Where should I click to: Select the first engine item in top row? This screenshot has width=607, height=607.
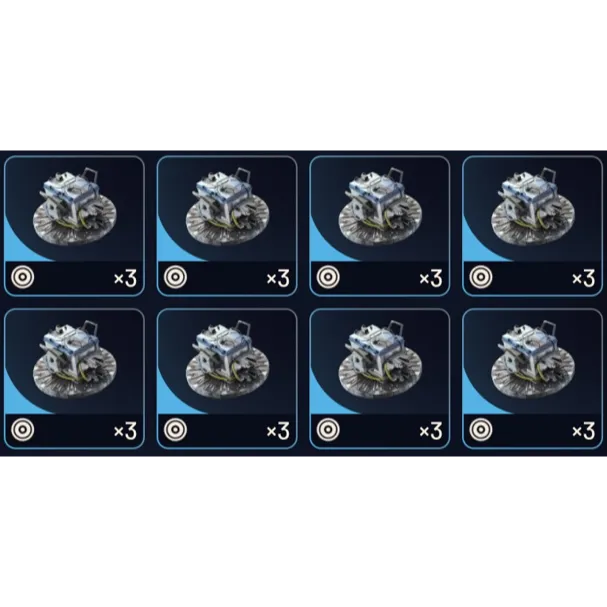coord(74,226)
